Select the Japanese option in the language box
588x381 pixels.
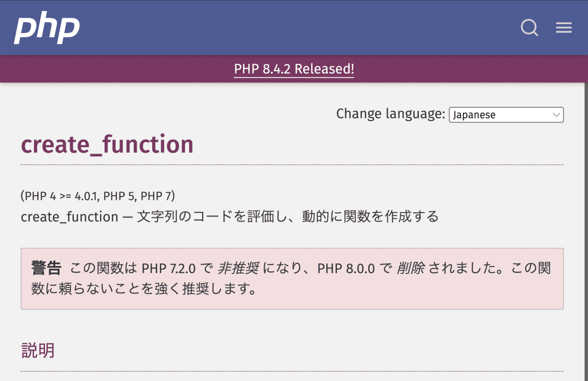click(474, 115)
